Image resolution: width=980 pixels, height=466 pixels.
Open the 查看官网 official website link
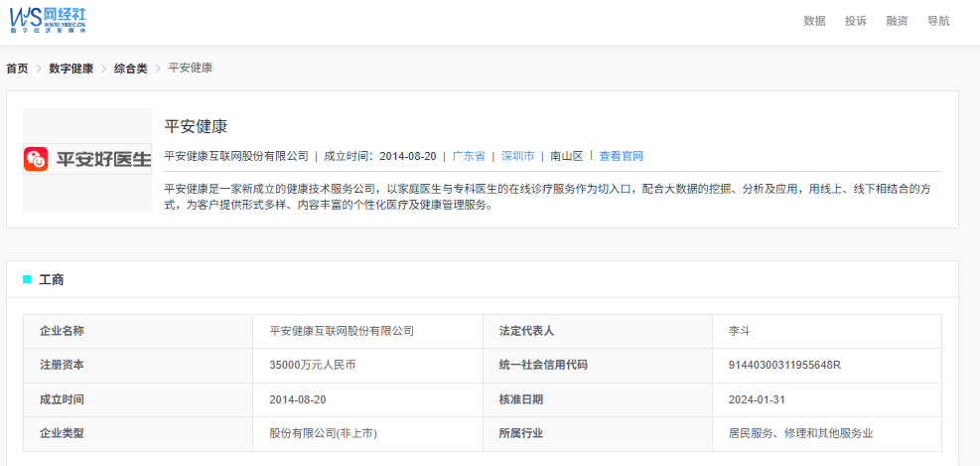click(622, 156)
